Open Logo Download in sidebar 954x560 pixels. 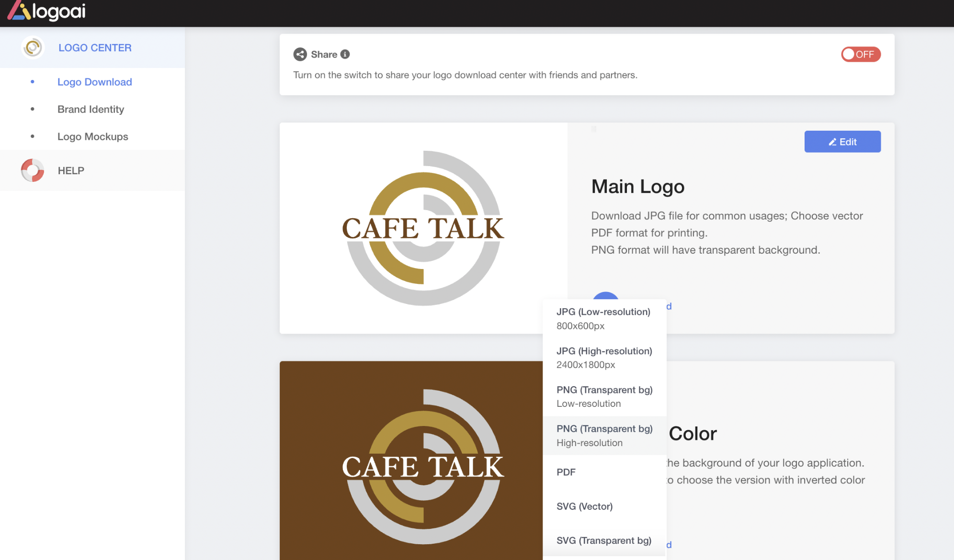[94, 82]
